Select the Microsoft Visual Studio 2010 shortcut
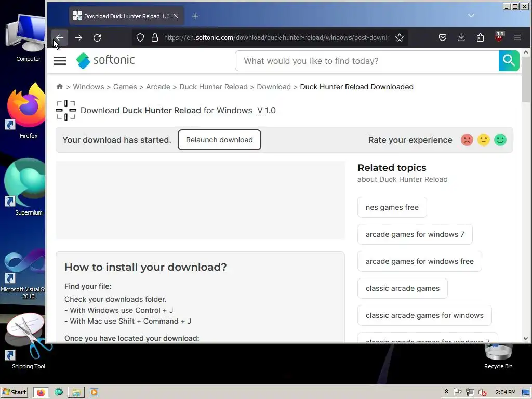The height and width of the screenshot is (399, 532). coord(23,273)
